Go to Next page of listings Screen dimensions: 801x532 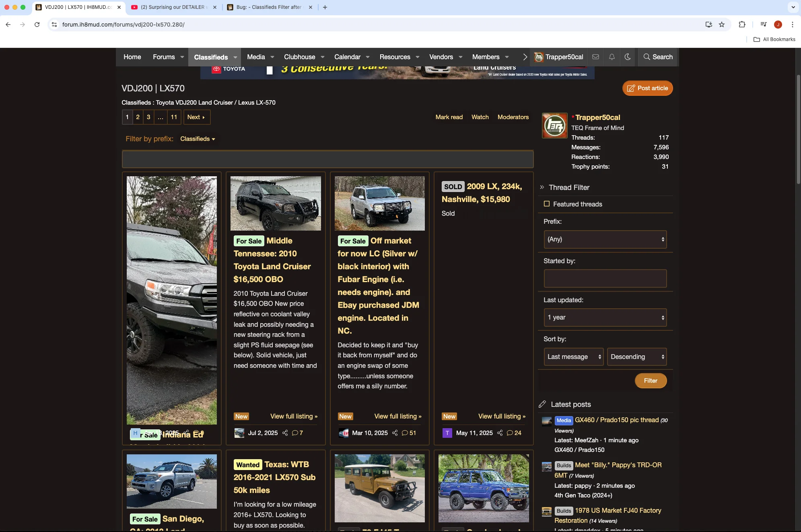click(196, 117)
